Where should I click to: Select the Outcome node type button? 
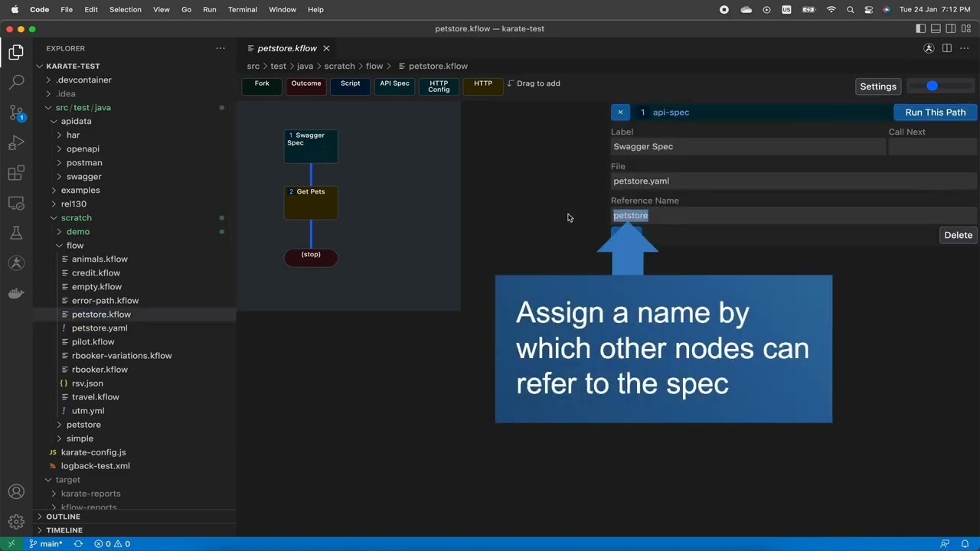305,86
